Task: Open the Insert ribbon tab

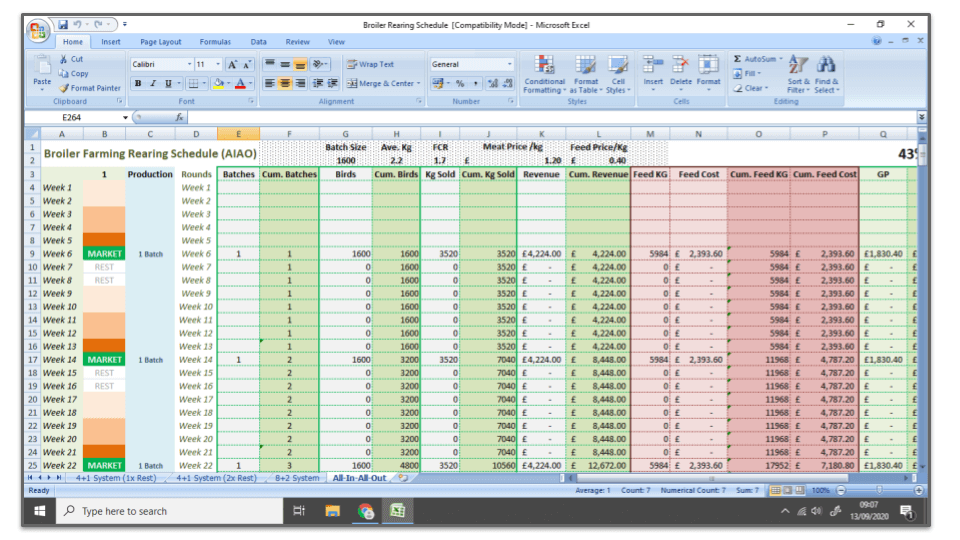Action: (x=111, y=42)
